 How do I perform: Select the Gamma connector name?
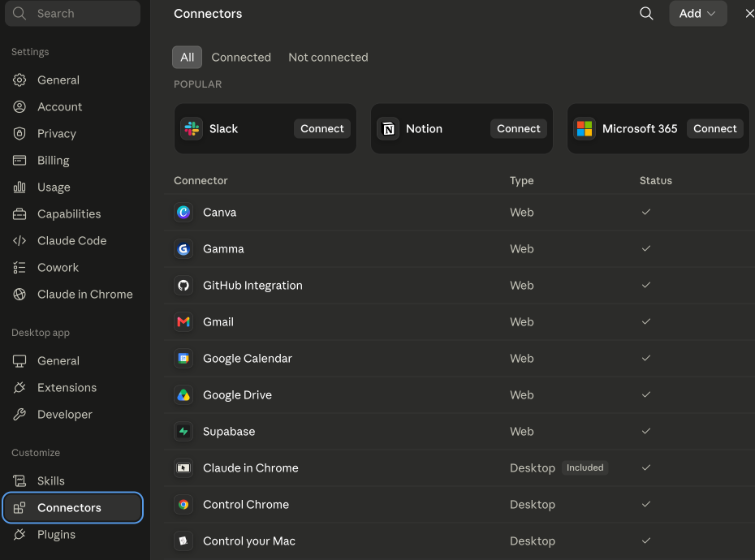pyautogui.click(x=223, y=249)
